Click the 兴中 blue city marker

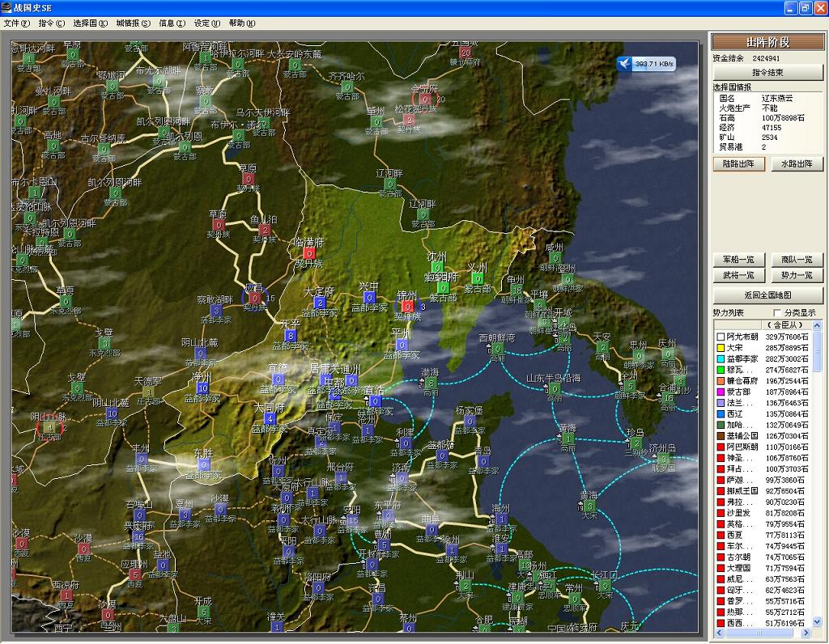(369, 298)
